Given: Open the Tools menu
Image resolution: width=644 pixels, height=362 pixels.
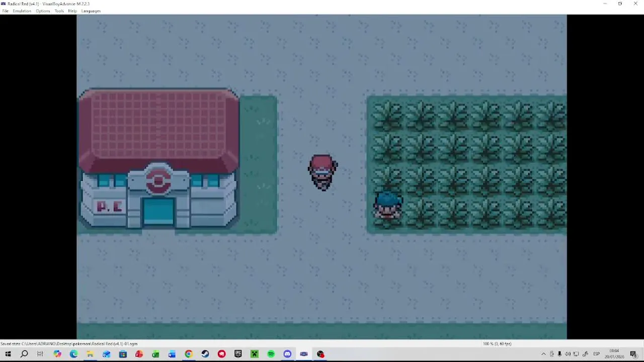Looking at the screenshot, I should (59, 11).
